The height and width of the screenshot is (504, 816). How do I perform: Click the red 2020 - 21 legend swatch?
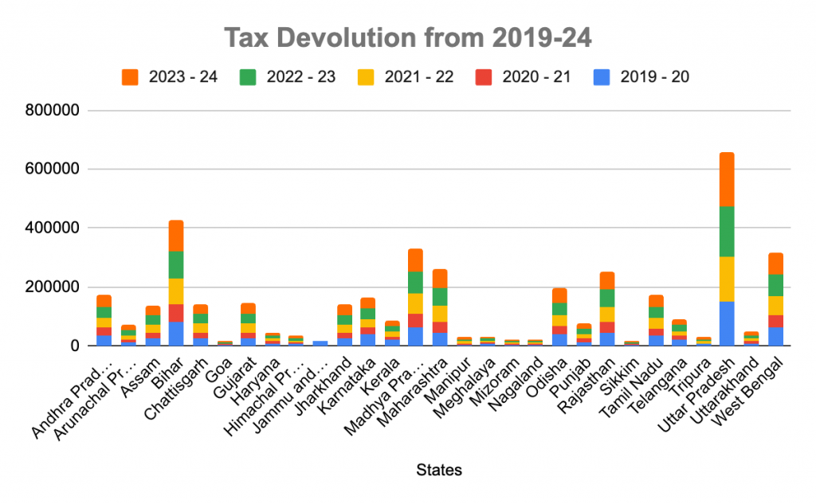coord(485,76)
